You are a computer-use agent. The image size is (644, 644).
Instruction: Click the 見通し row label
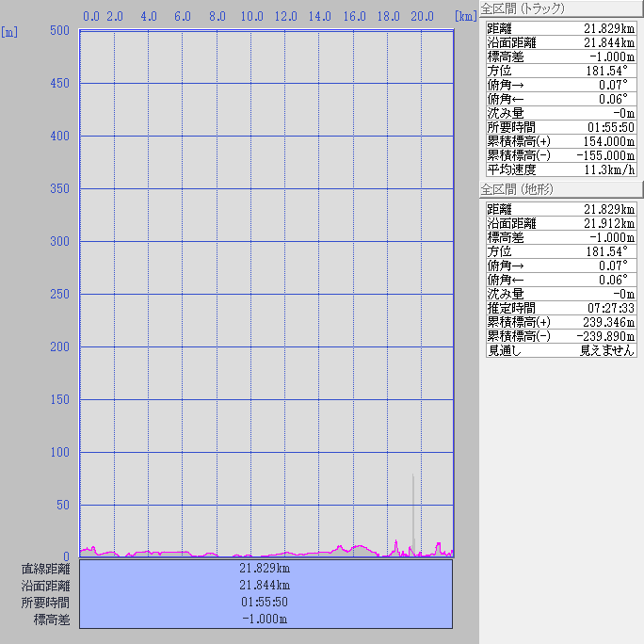pos(505,350)
